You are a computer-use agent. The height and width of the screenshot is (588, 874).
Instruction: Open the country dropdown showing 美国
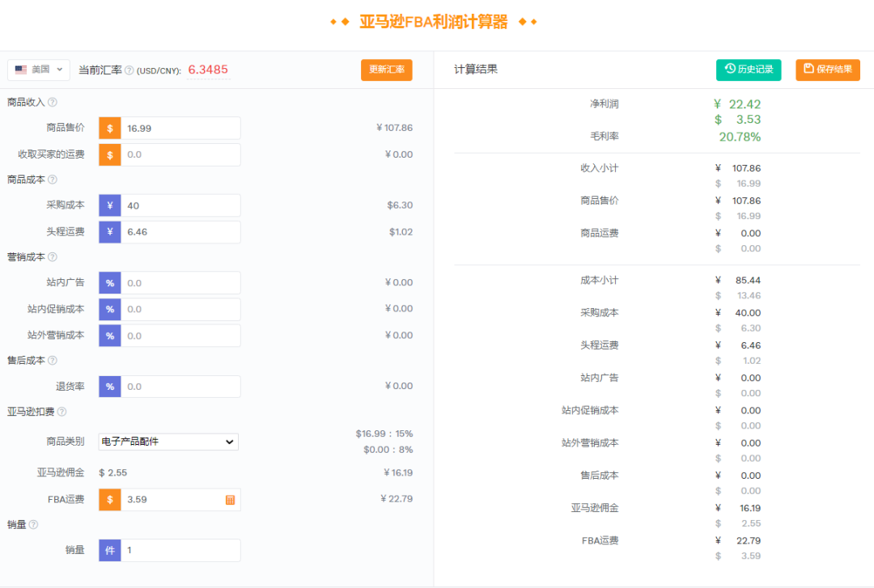[x=39, y=70]
